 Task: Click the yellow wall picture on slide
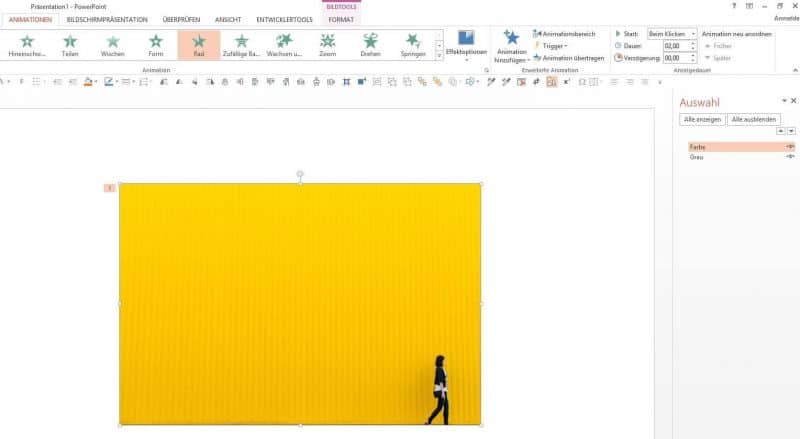click(x=300, y=304)
